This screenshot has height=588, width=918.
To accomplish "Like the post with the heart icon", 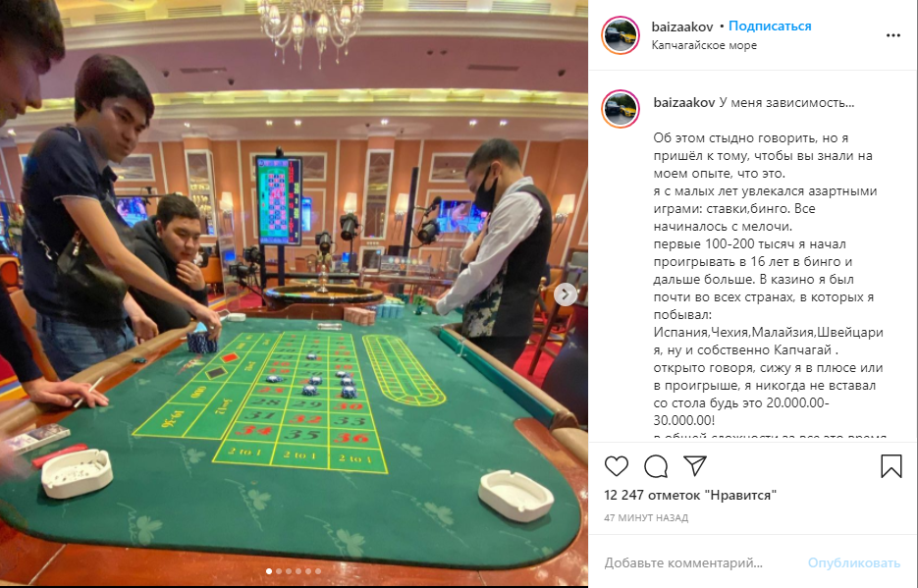I will [616, 466].
